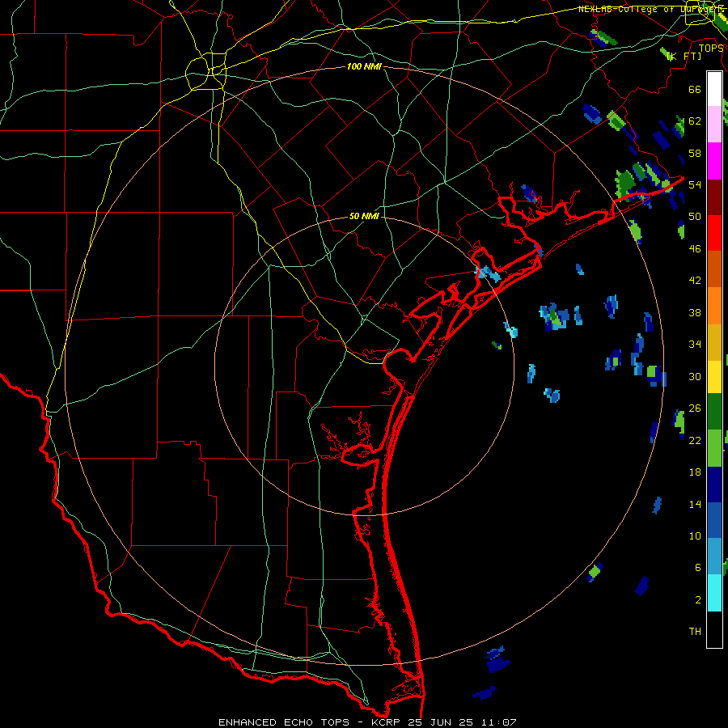
Task: Click the dark red legend swatch
Action: coord(714,197)
